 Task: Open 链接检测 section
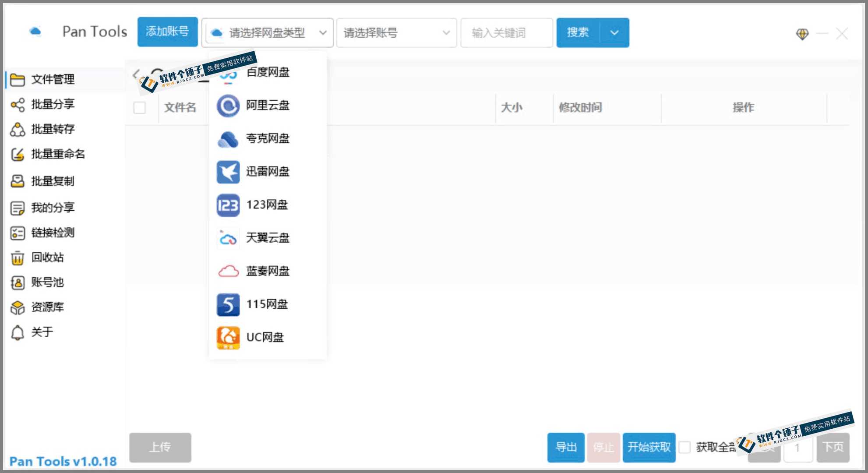coord(66,233)
